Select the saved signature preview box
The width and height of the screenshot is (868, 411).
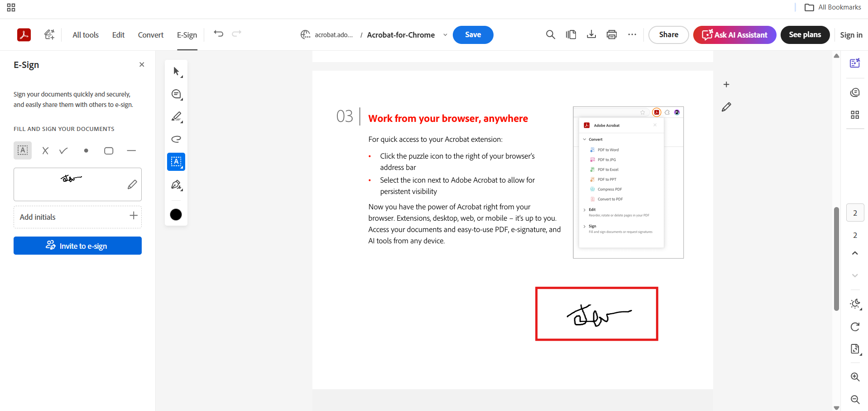click(77, 184)
